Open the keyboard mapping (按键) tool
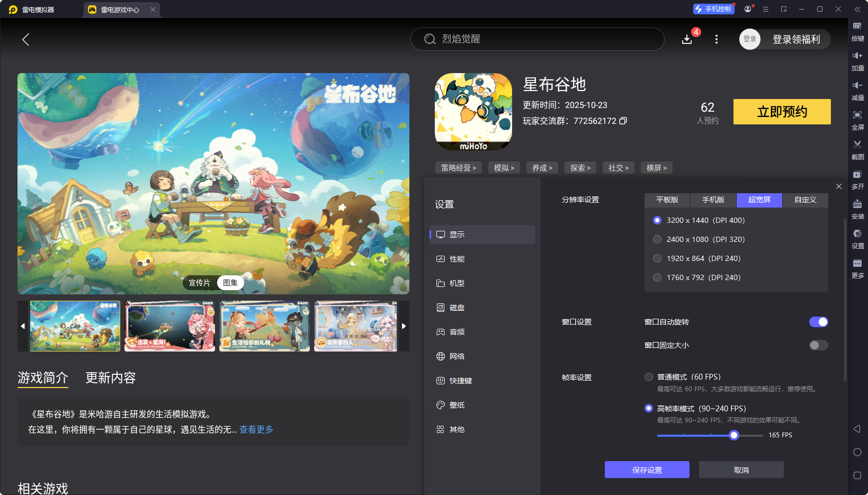Screen dimensions: 868x495 point(858,31)
